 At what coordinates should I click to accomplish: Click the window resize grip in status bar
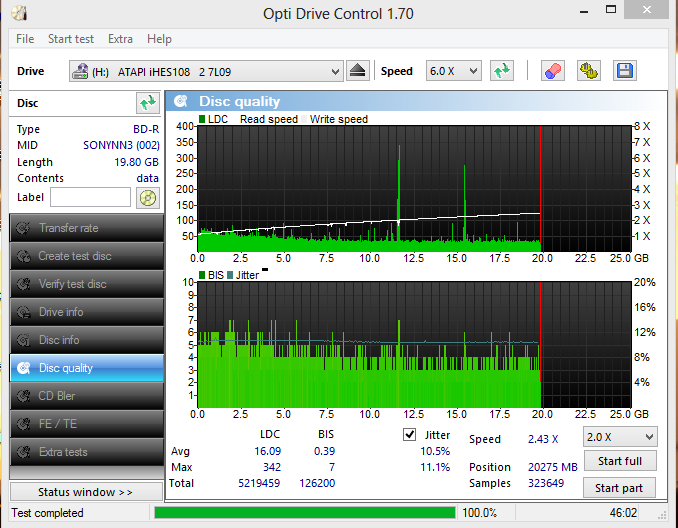662,515
